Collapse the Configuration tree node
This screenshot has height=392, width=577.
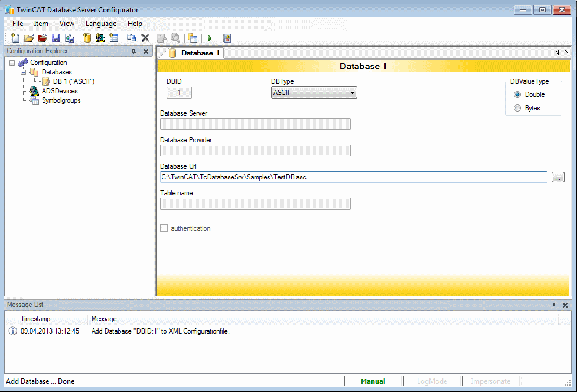coord(12,63)
